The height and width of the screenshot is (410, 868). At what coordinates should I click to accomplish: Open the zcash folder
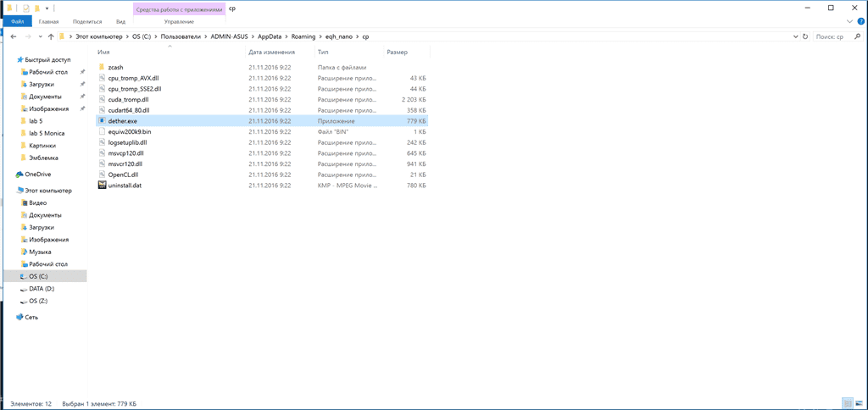tap(116, 68)
